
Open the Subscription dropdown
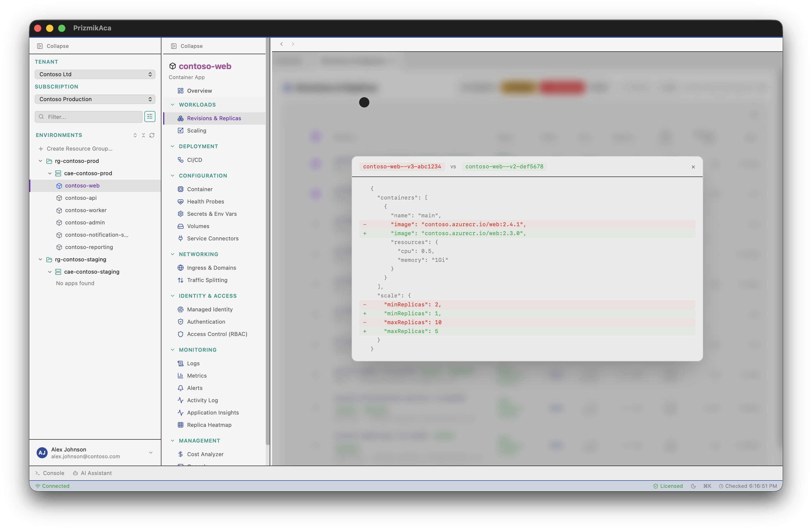tap(95, 99)
